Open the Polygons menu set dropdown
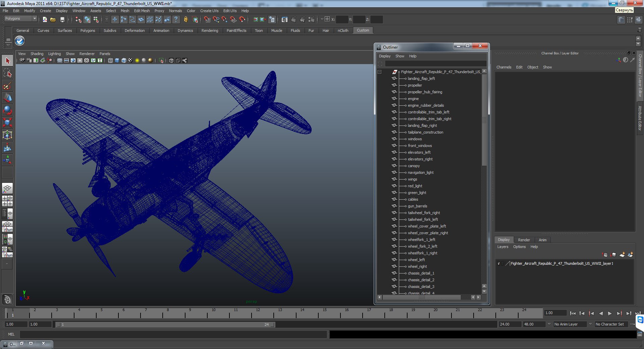This screenshot has width=644, height=349. pos(34,18)
